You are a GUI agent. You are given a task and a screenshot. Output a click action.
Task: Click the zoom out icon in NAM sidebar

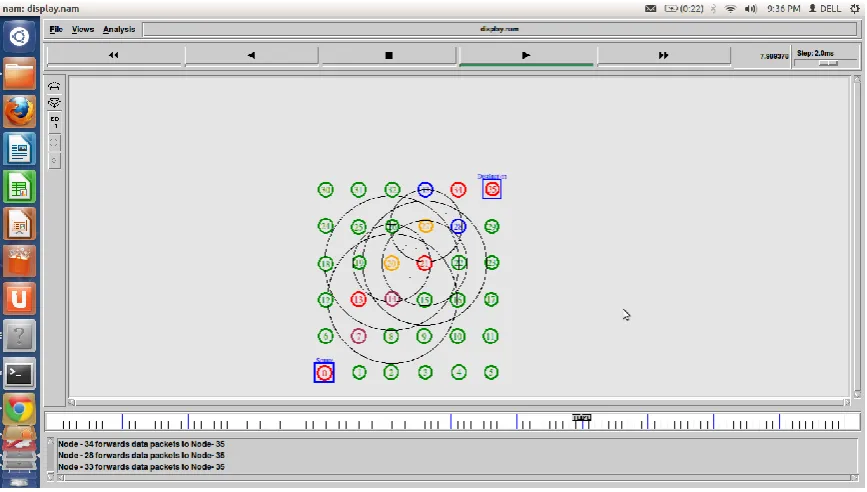[x=54, y=103]
